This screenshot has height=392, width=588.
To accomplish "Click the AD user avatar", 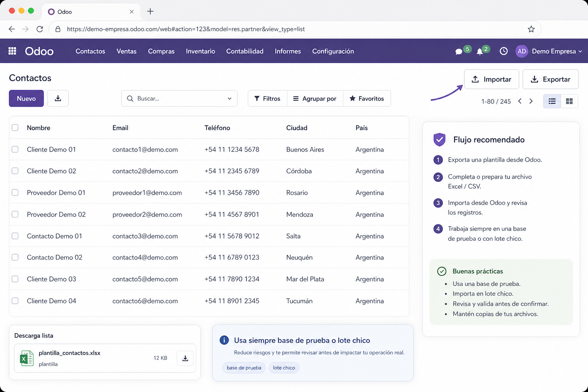I will coord(522,51).
